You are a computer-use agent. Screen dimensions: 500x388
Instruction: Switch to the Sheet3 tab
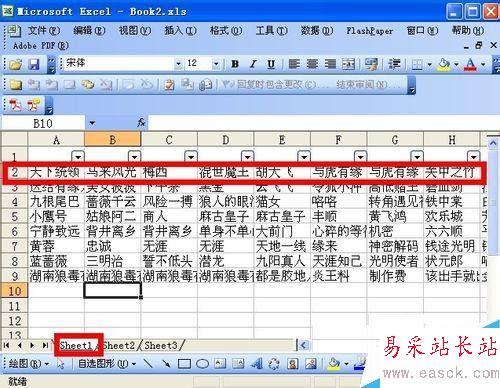pyautogui.click(x=161, y=345)
